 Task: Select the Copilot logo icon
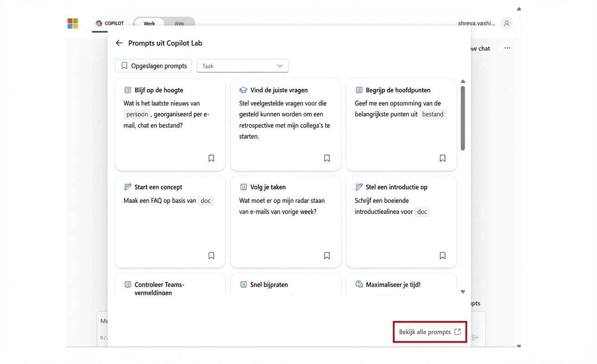click(98, 23)
